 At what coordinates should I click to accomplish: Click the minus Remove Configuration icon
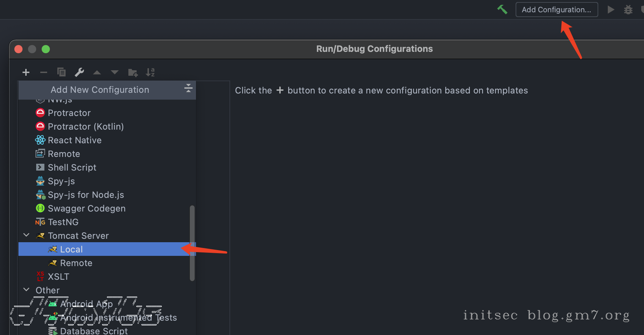pos(44,72)
